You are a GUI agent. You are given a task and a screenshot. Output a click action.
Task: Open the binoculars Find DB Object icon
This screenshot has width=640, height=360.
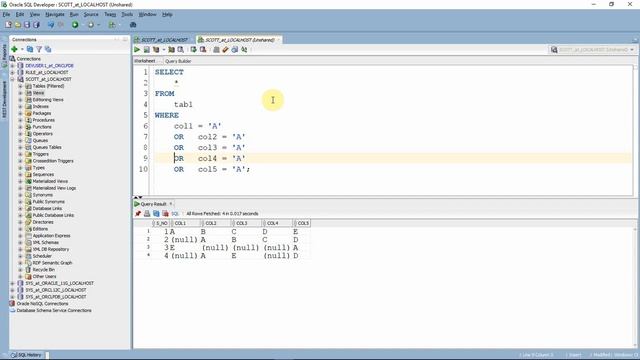[133, 25]
